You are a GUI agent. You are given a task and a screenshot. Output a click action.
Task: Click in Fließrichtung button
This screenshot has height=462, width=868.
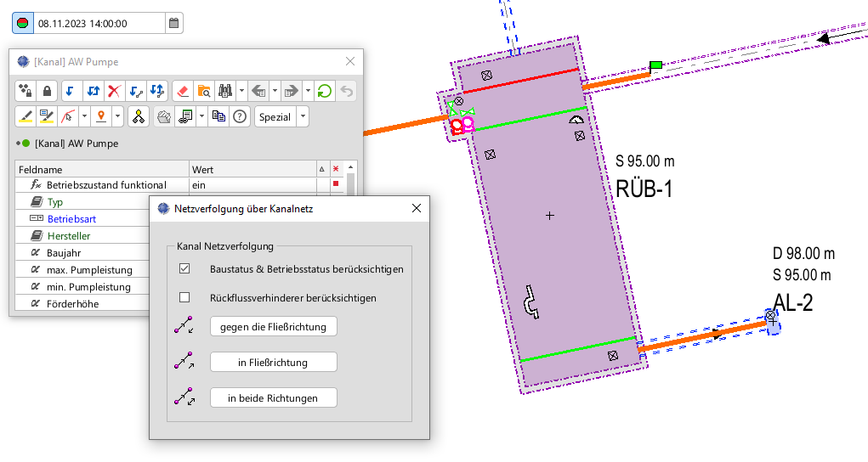click(274, 363)
